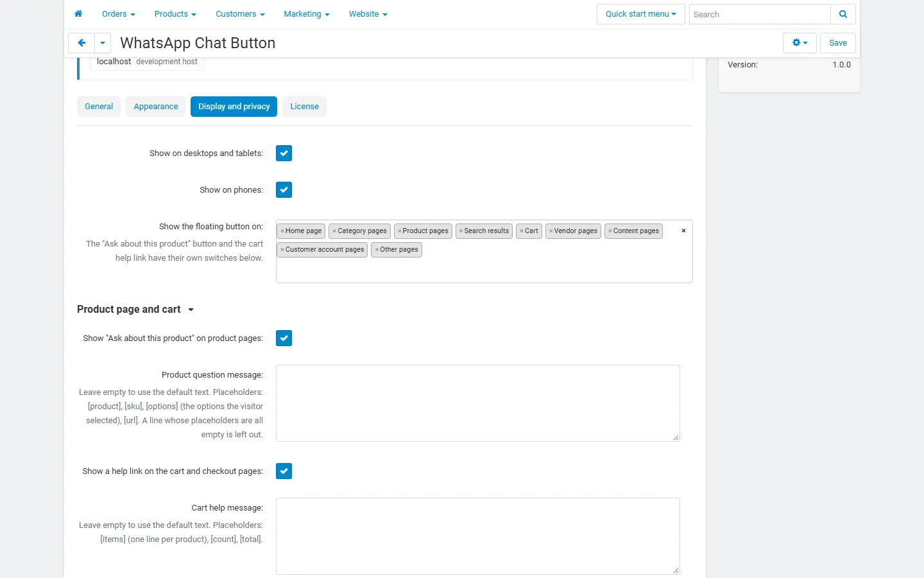
Task: Open the Website menu
Action: [368, 14]
